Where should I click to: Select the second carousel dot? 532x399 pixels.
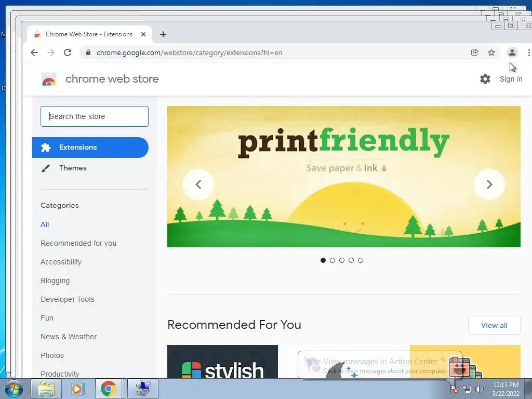click(x=332, y=260)
